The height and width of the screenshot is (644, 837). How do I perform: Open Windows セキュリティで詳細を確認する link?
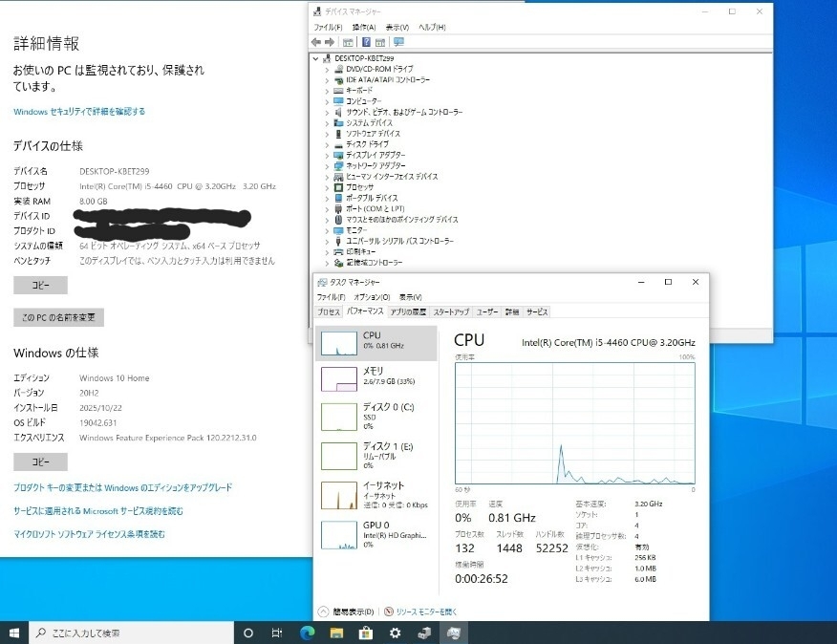79,112
